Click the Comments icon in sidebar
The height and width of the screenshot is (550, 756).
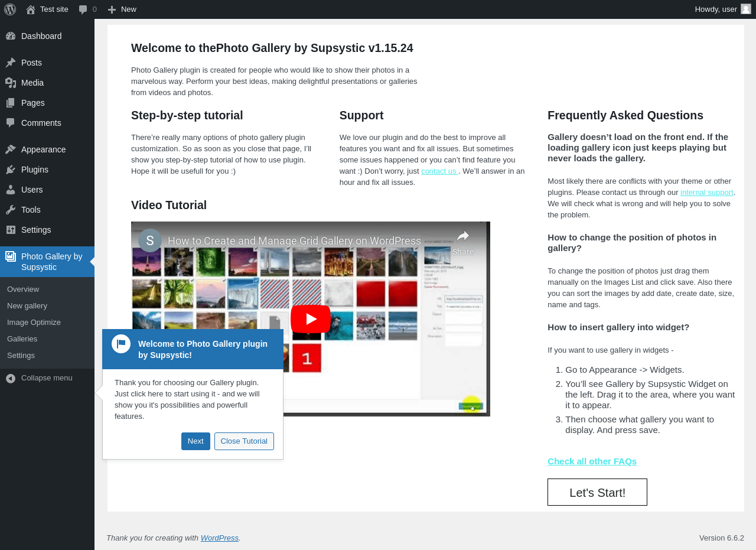click(x=11, y=123)
